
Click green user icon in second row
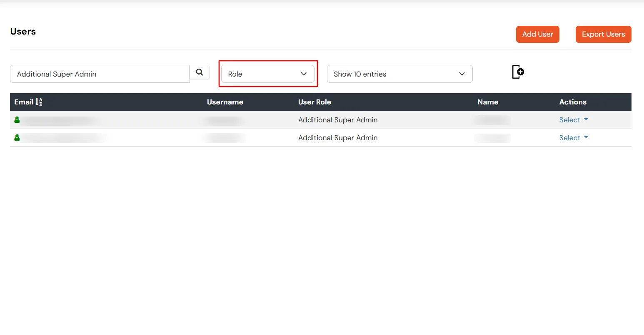(x=17, y=138)
